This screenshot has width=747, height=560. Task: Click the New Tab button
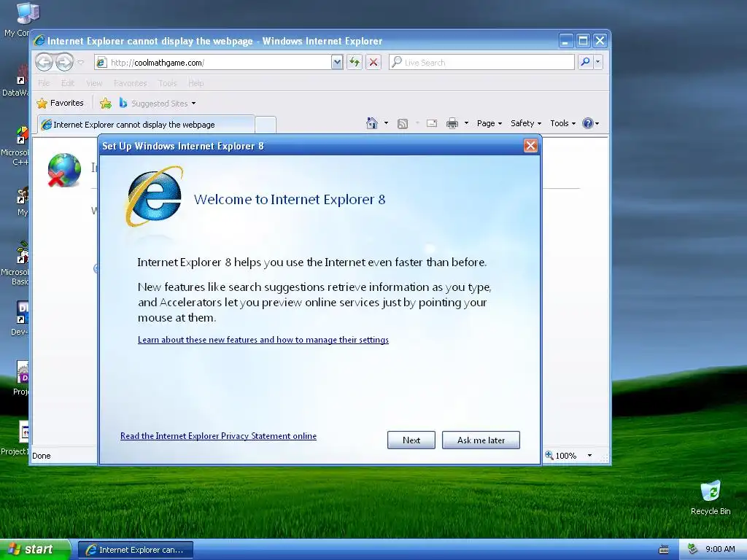tap(266, 125)
